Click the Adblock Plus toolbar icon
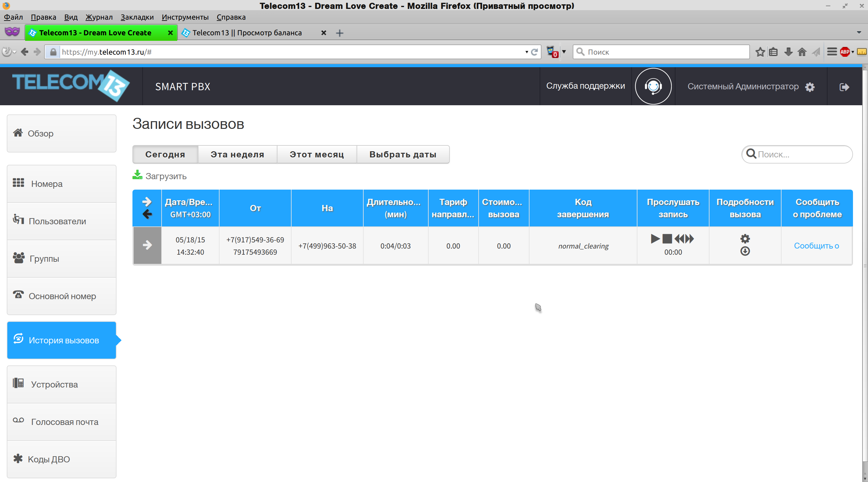This screenshot has height=482, width=868. 845,52
